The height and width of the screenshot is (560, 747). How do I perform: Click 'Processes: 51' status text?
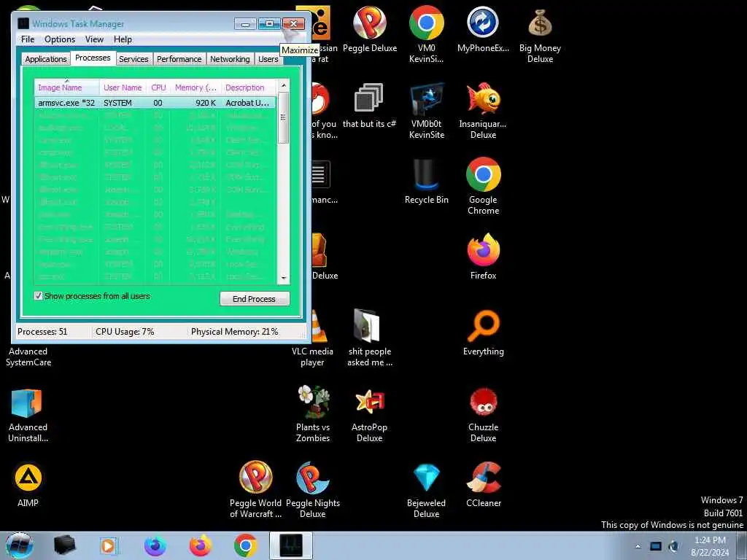tap(42, 332)
